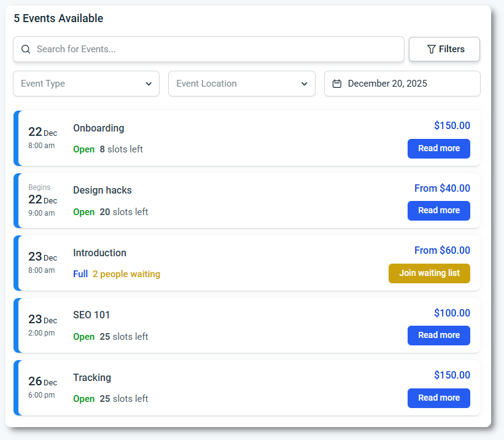Select the SEO 101 event title
Image resolution: width=504 pixels, height=440 pixels.
[x=91, y=315]
